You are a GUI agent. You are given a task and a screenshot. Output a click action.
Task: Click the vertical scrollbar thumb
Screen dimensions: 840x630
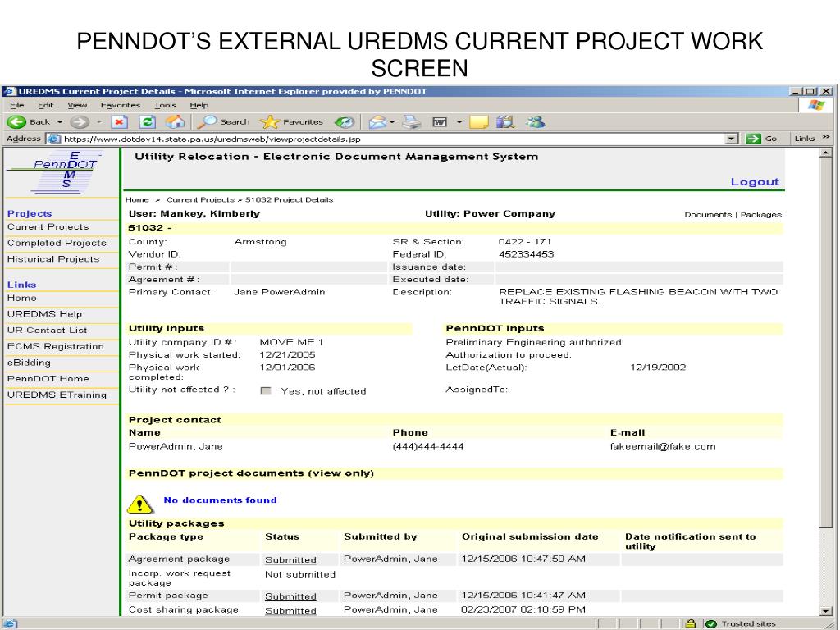pyautogui.click(x=825, y=343)
